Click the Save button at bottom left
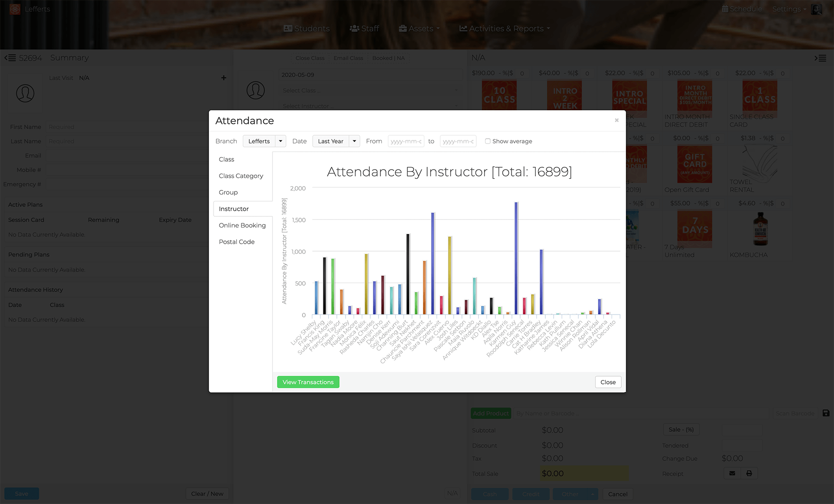The image size is (834, 504). [22, 493]
